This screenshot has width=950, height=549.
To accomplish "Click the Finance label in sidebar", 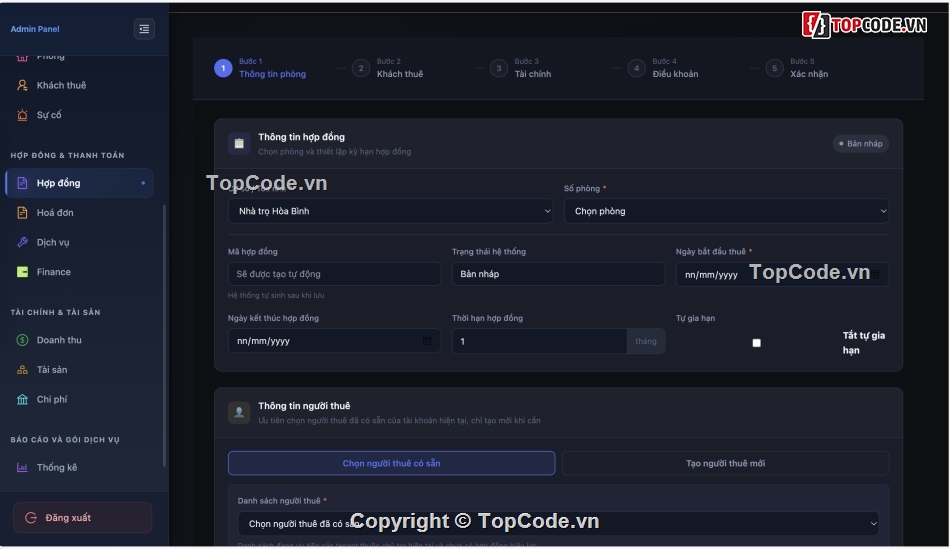I will [x=54, y=272].
